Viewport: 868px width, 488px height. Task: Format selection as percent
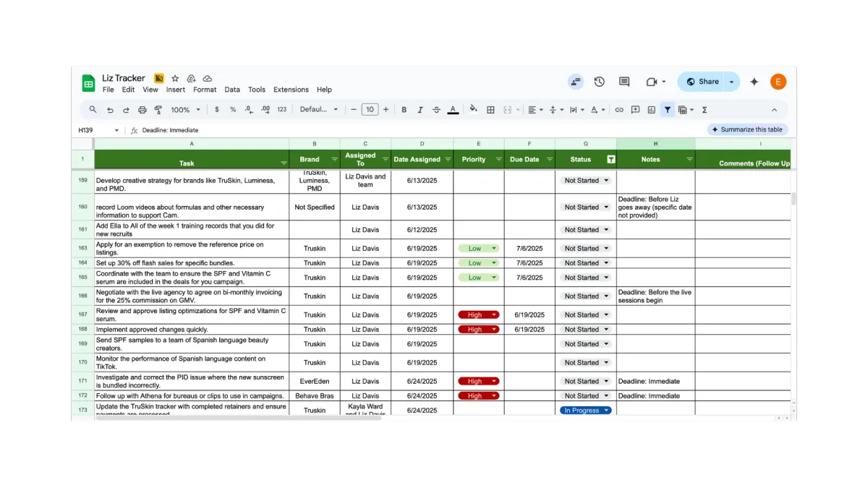coord(233,110)
